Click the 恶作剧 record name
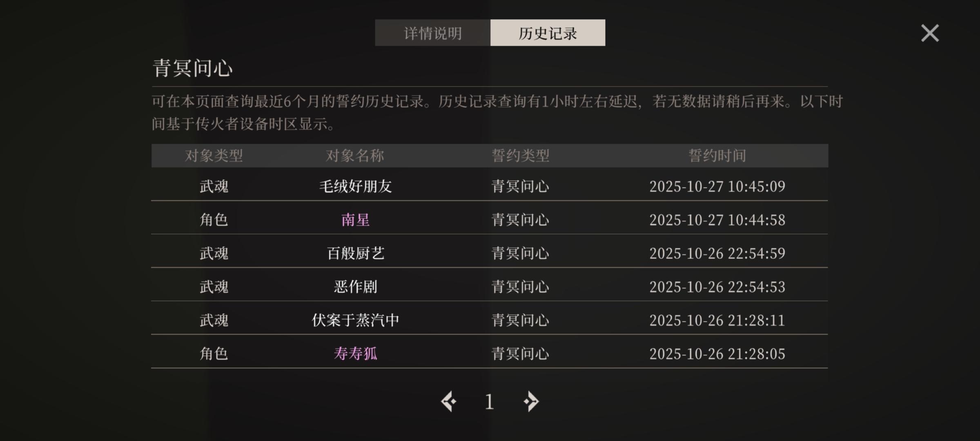 (355, 287)
